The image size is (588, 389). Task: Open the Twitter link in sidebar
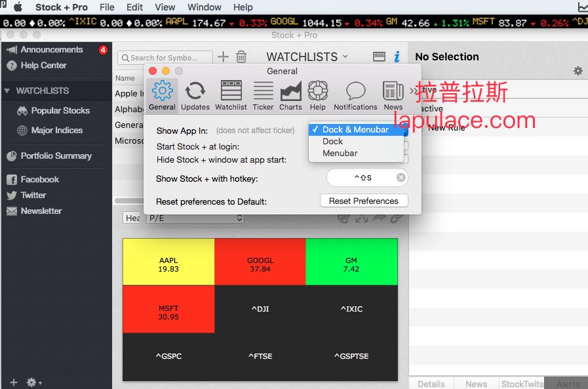click(33, 195)
